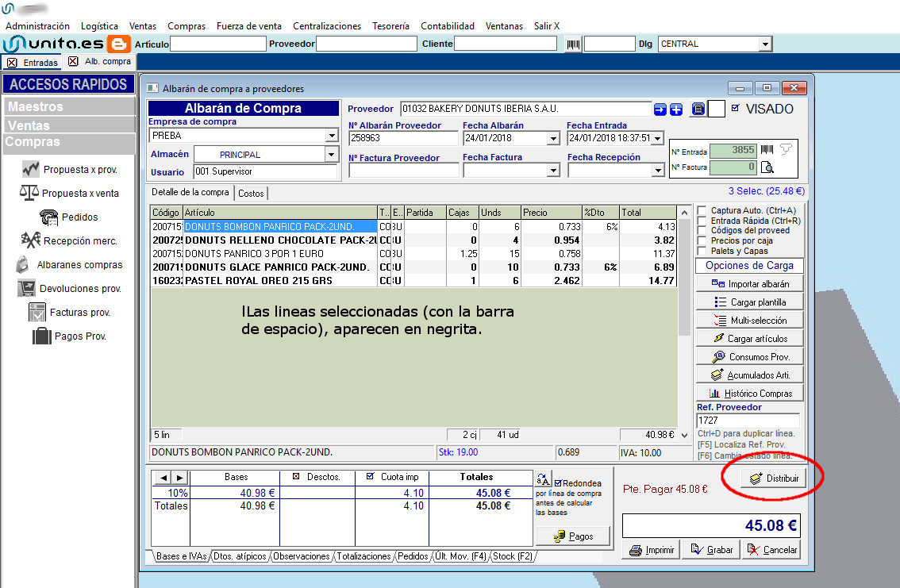Expand the Dlg CENTRAL dropdown

pos(764,44)
